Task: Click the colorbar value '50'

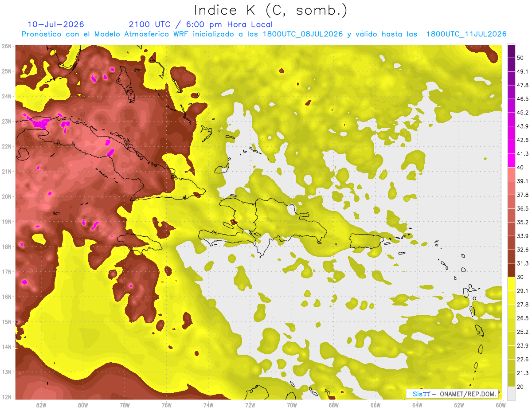Action: coord(520,58)
